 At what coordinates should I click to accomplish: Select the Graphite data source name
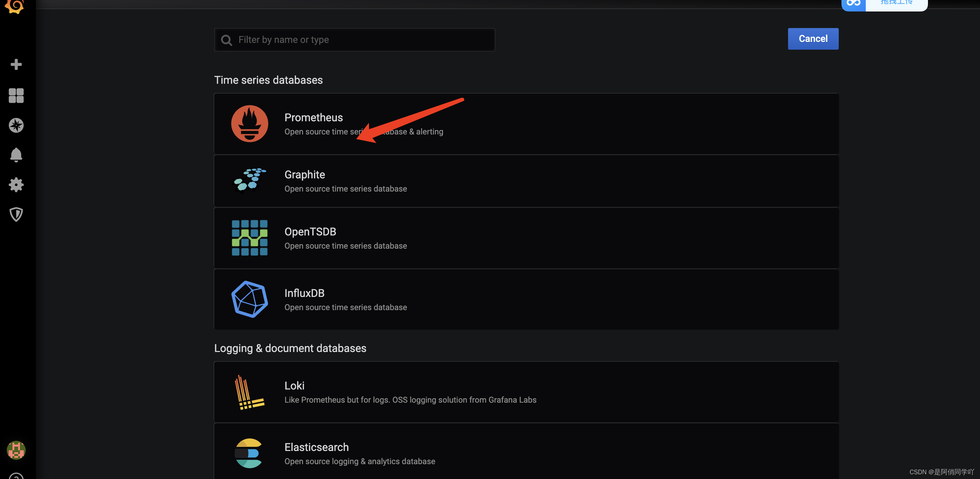click(x=305, y=175)
